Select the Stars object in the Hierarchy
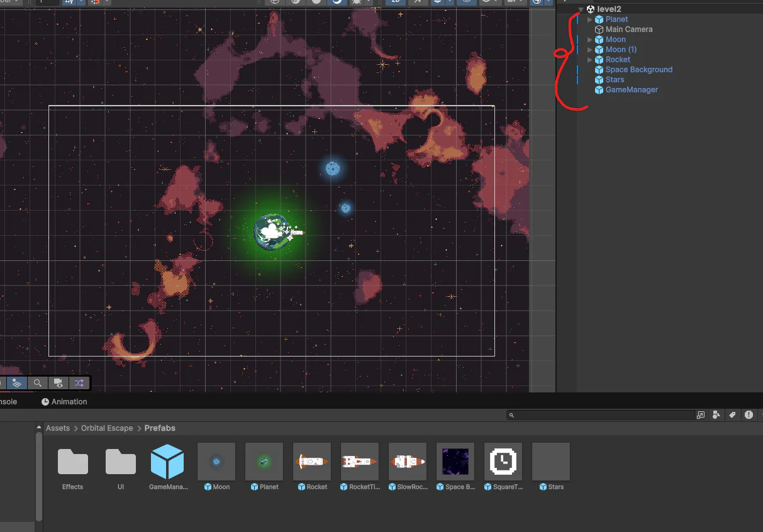The height and width of the screenshot is (532, 763). point(615,80)
